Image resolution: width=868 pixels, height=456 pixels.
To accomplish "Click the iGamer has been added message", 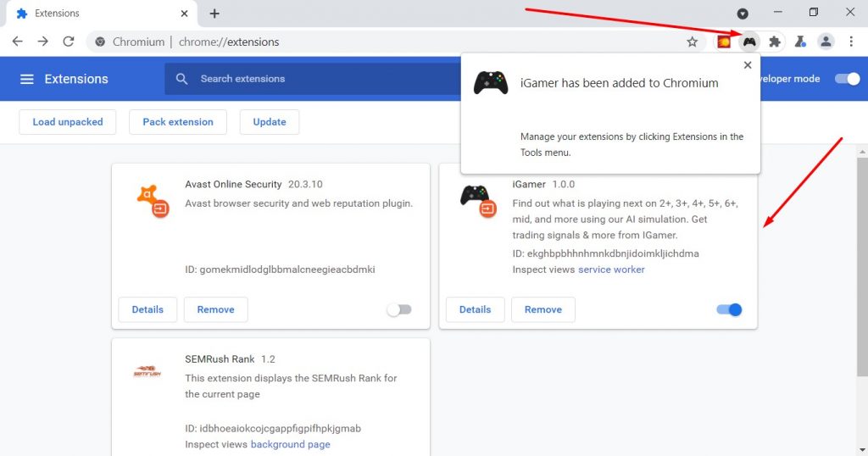I will pyautogui.click(x=619, y=83).
